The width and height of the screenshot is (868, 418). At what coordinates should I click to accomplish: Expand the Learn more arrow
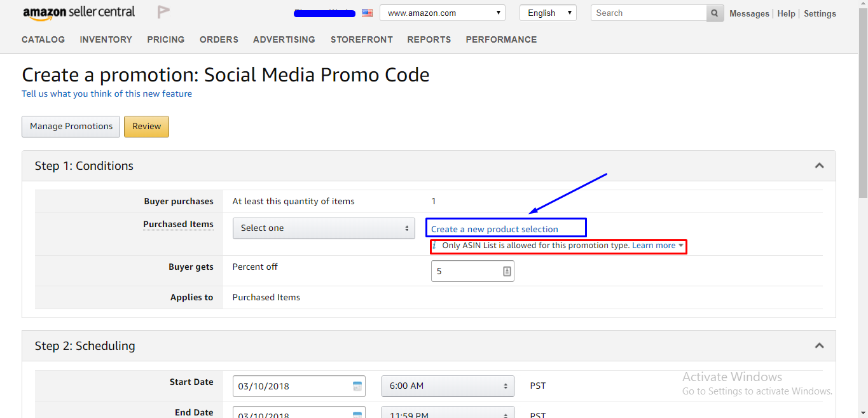[x=681, y=246]
